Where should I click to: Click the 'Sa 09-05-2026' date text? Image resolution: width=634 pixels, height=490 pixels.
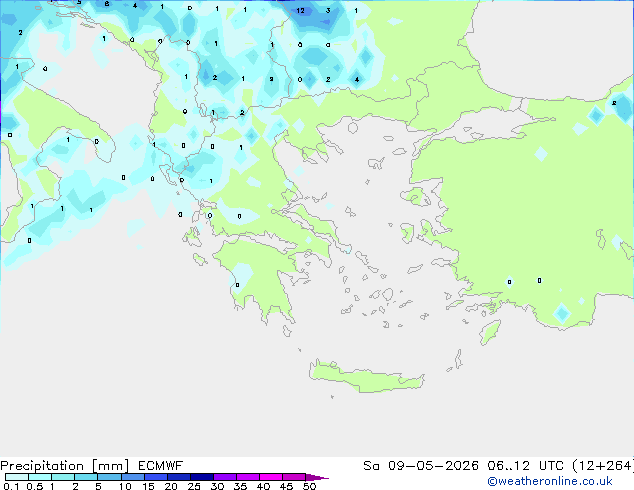click(421, 466)
